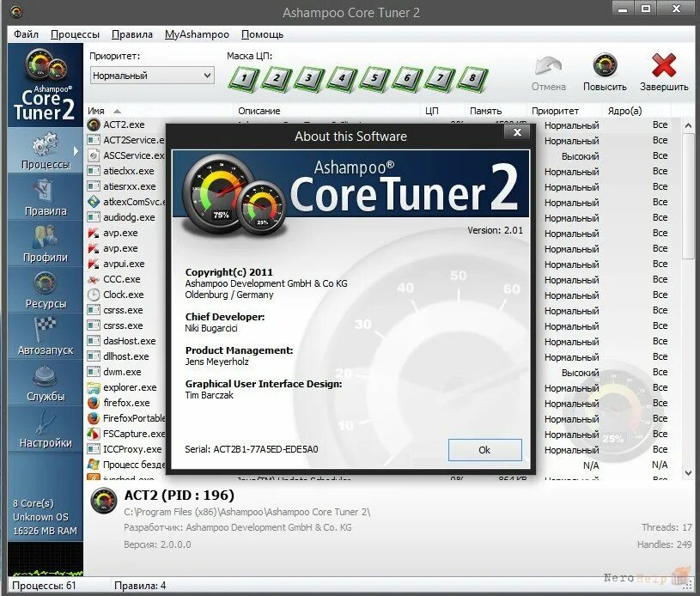Click the Clock.exe clock icon
Image resolution: width=700 pixels, height=596 pixels.
(94, 295)
